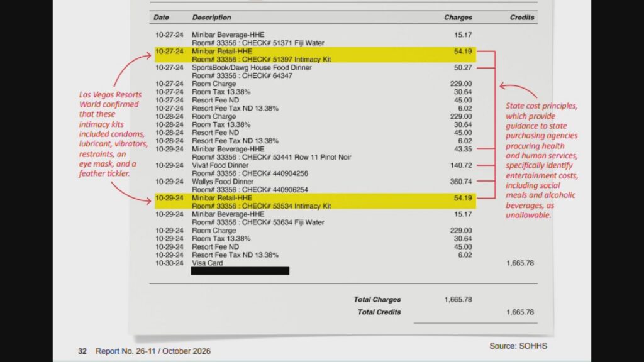The image size is (644, 362).
Task: Click 'Room Tax 13.38%' dated 10-27-24
Action: click(221, 92)
